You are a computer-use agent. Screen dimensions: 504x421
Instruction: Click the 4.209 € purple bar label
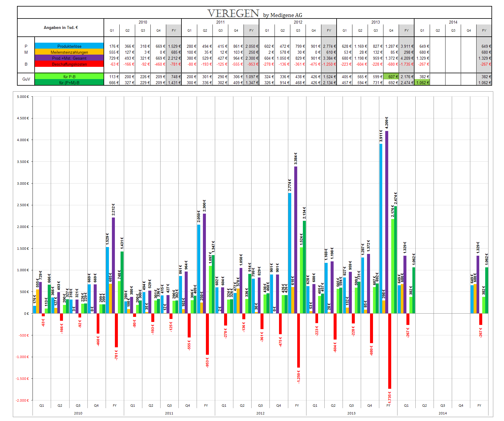tap(387, 123)
